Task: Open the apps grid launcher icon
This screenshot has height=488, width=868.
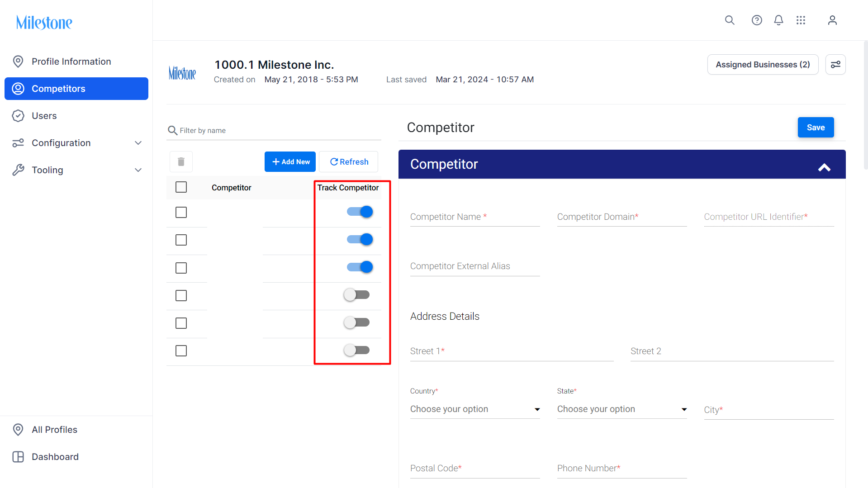Action: (801, 20)
